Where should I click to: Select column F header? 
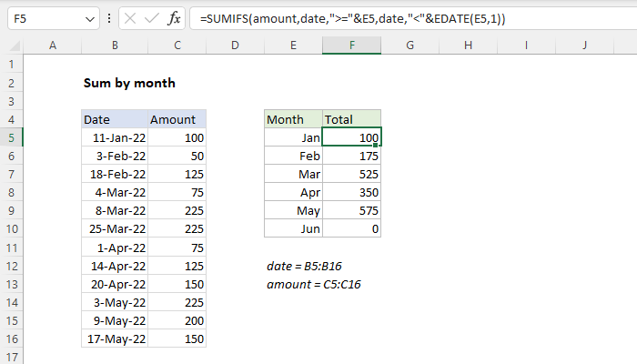[x=352, y=45]
